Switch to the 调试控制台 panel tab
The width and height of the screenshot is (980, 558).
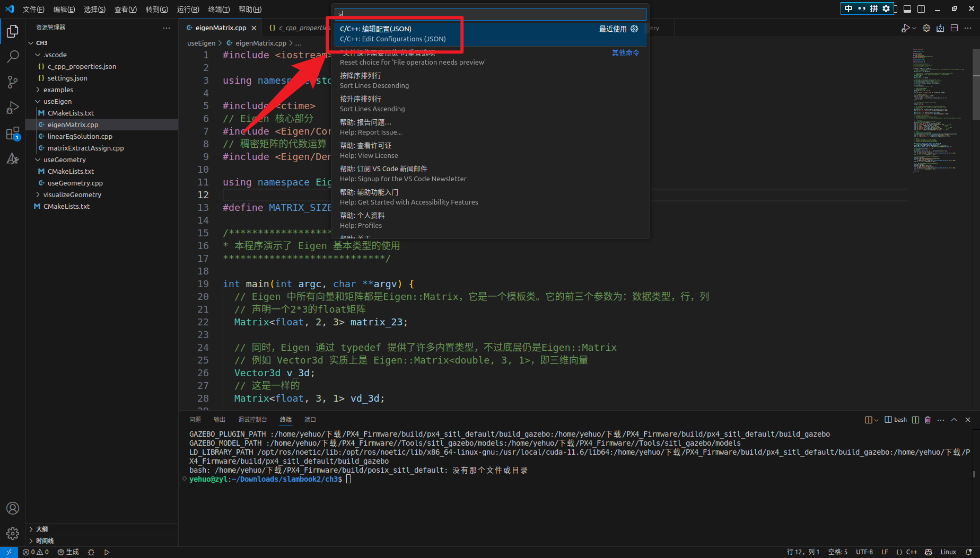[x=252, y=420]
